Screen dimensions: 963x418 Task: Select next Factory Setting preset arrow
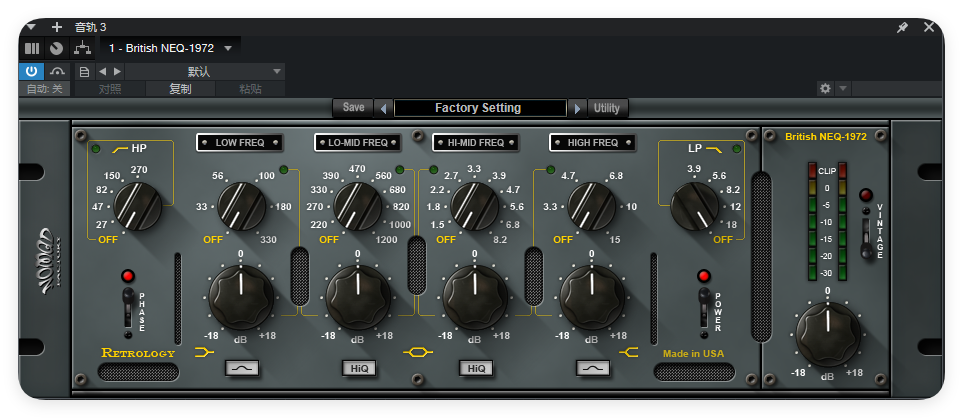pos(577,109)
